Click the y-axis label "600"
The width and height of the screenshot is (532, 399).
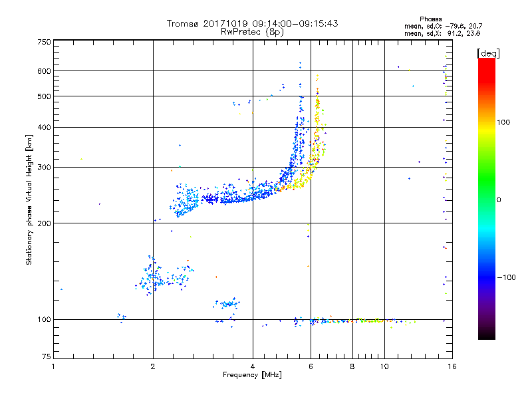click(x=44, y=71)
